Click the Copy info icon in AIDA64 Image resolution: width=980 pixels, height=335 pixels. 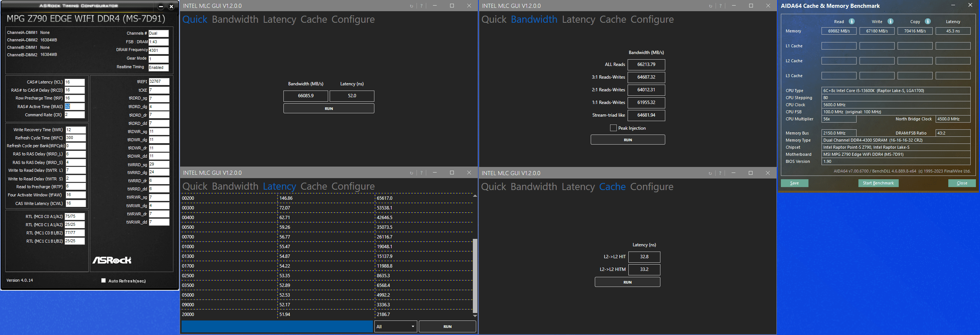pyautogui.click(x=927, y=21)
